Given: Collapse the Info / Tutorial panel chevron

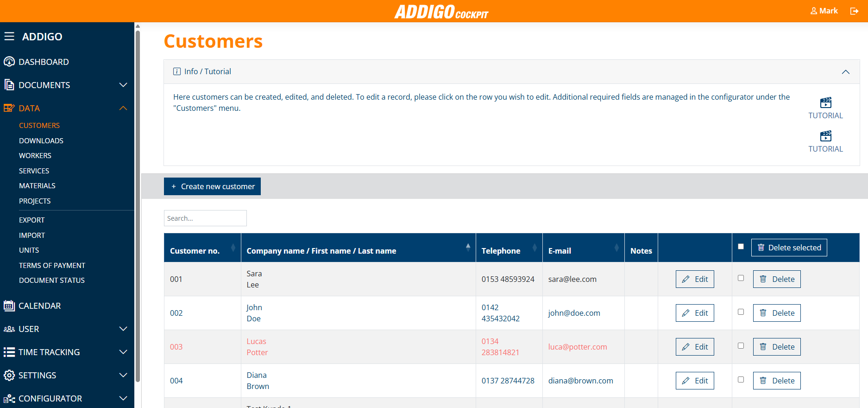Looking at the screenshot, I should tap(846, 72).
